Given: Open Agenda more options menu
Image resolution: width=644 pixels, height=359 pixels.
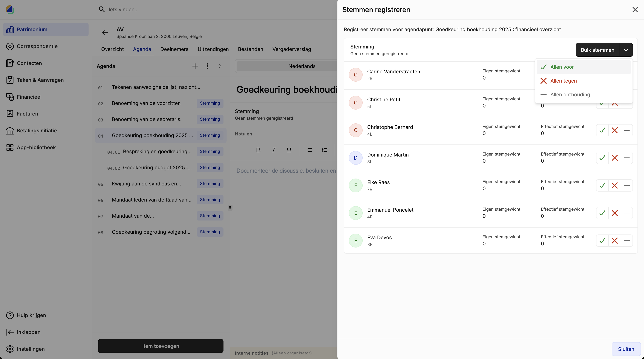Looking at the screenshot, I should pyautogui.click(x=207, y=66).
